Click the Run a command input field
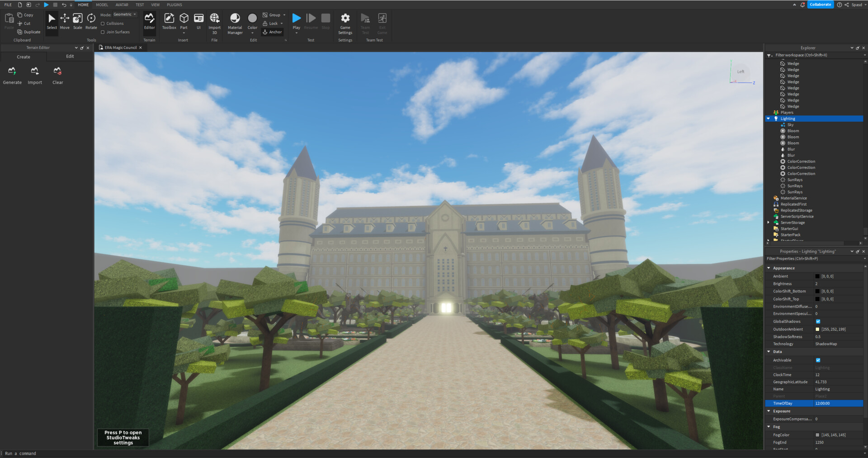The image size is (868, 458). (20, 453)
